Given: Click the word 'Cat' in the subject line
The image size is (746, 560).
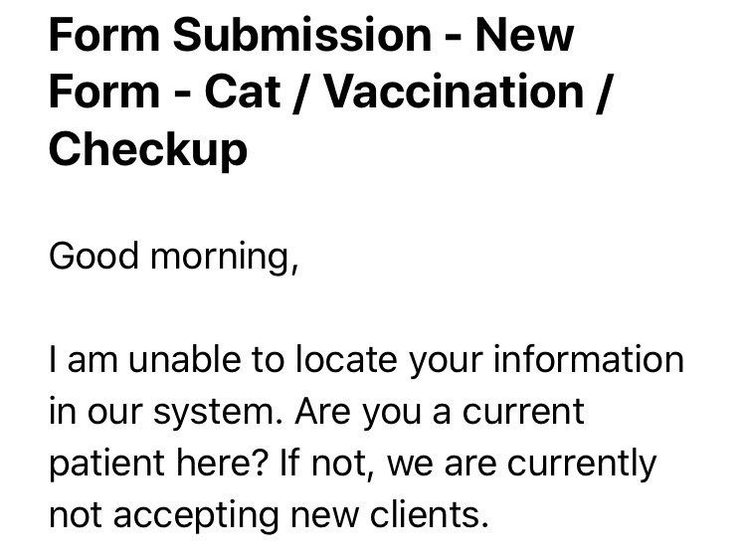Looking at the screenshot, I should click(x=243, y=92).
